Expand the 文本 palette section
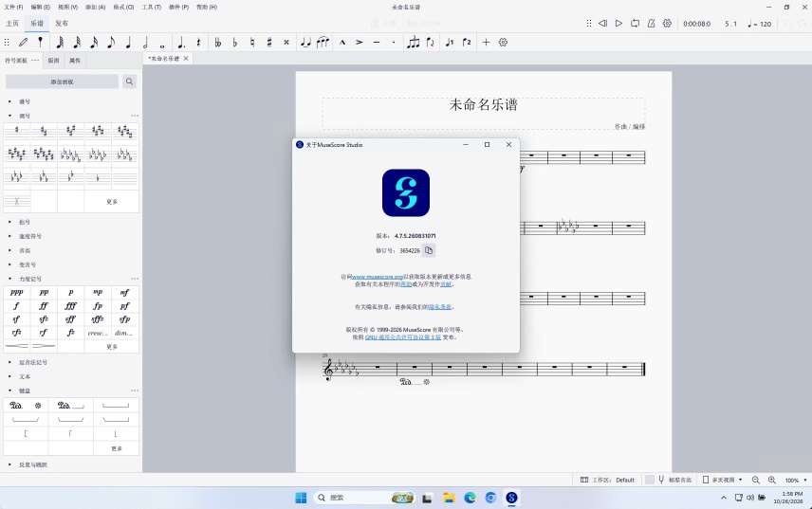 (9, 376)
